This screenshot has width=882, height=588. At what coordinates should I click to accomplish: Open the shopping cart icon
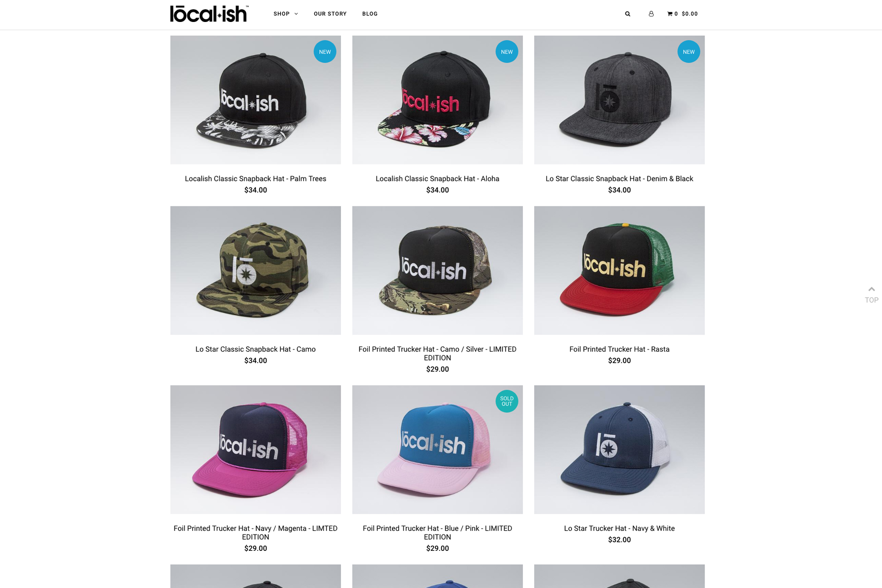pos(670,14)
